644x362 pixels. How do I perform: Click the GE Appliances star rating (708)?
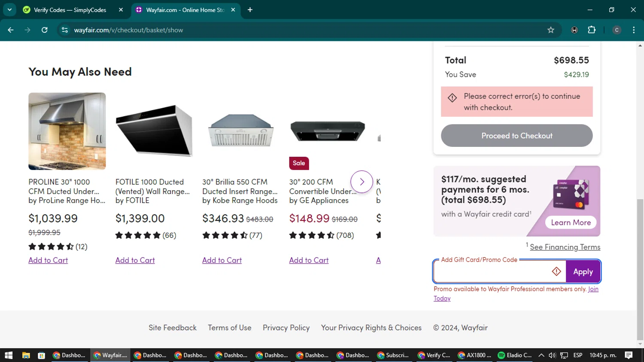tap(322, 235)
